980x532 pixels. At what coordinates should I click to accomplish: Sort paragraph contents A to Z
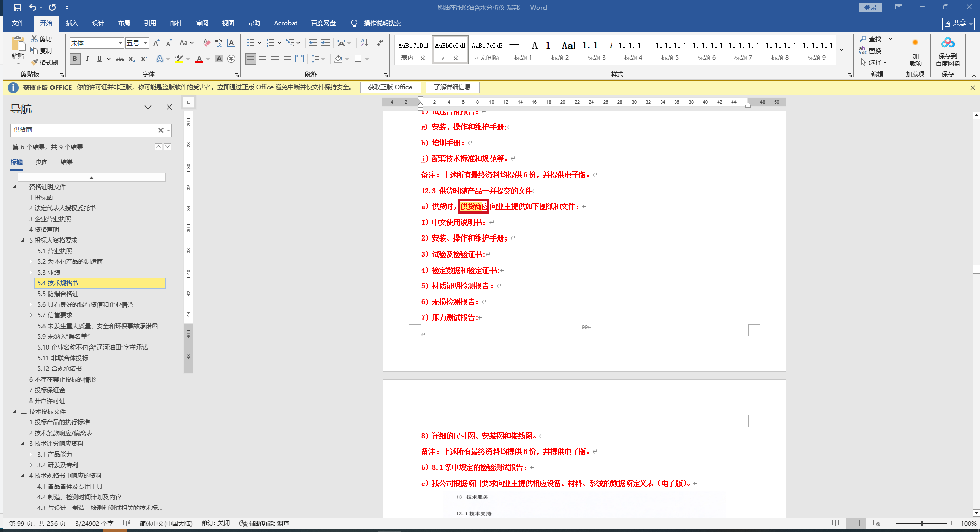point(364,43)
